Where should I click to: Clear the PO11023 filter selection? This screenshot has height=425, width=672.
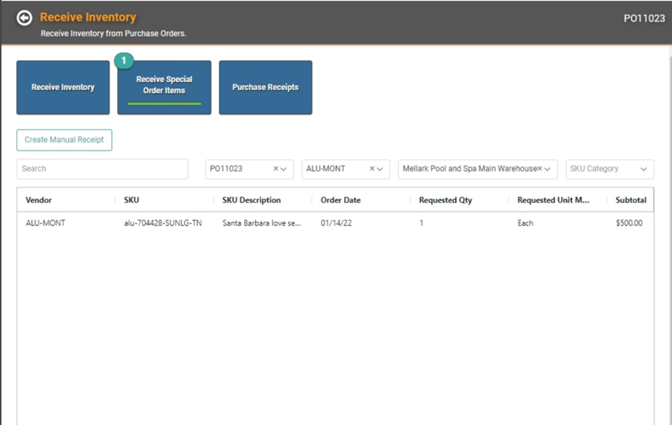pos(276,169)
